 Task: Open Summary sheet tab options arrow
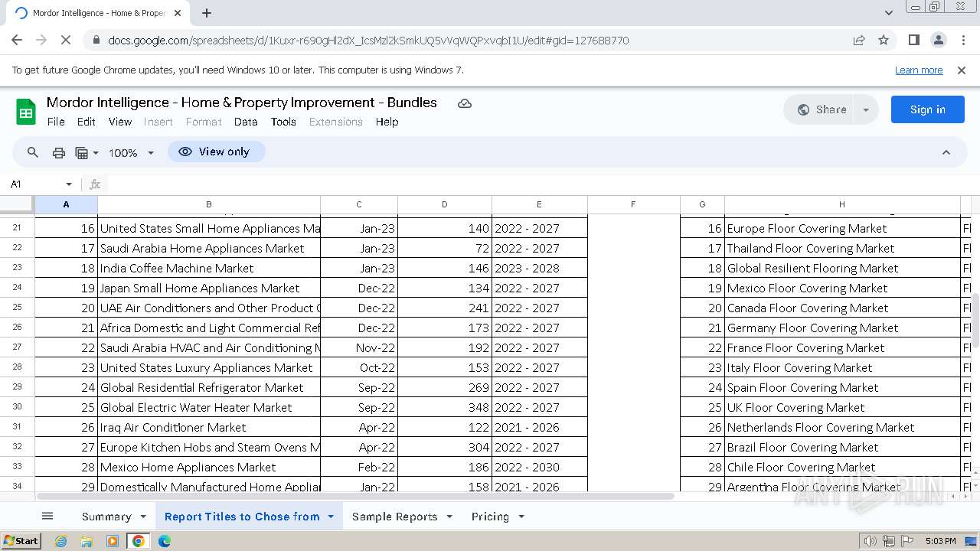coord(143,517)
